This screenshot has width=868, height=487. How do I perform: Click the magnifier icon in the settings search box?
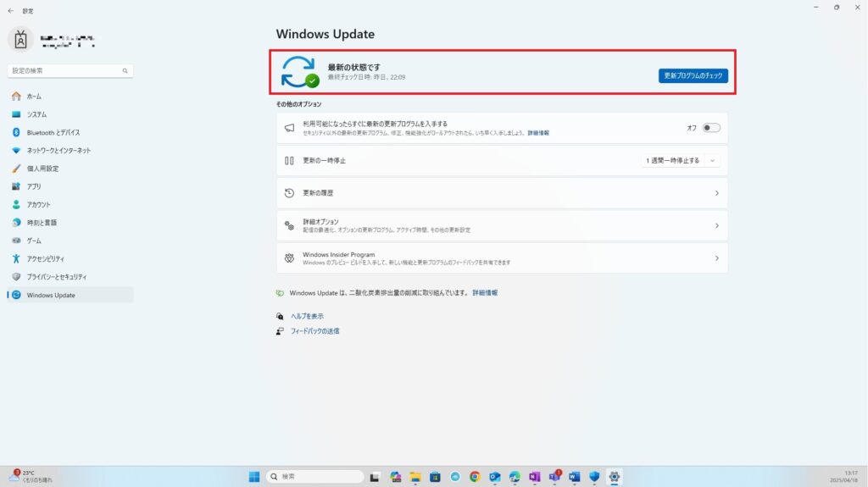(x=125, y=71)
